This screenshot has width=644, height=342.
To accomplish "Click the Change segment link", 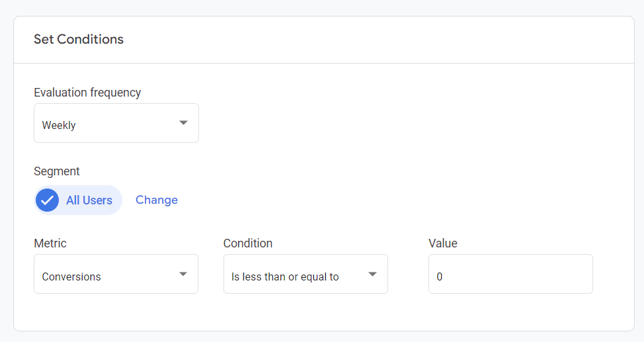I will pos(157,200).
